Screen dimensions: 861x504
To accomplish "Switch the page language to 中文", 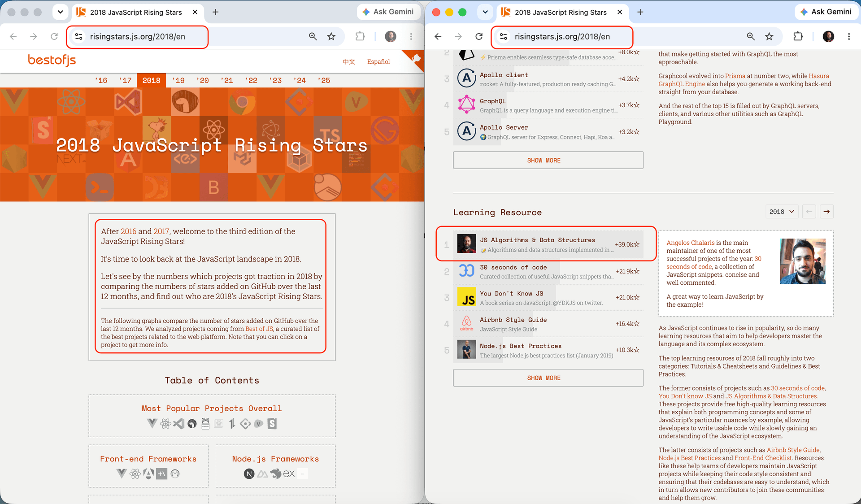I will (349, 62).
